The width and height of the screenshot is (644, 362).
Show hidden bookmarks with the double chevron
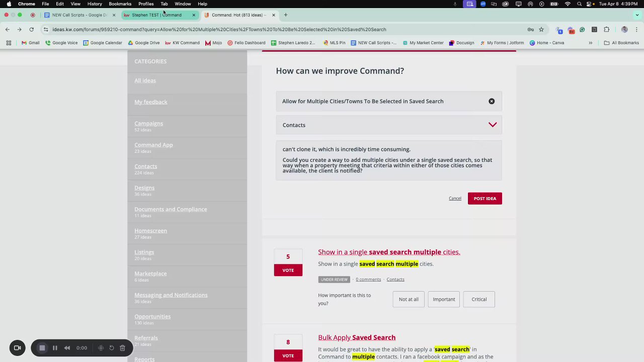click(590, 43)
